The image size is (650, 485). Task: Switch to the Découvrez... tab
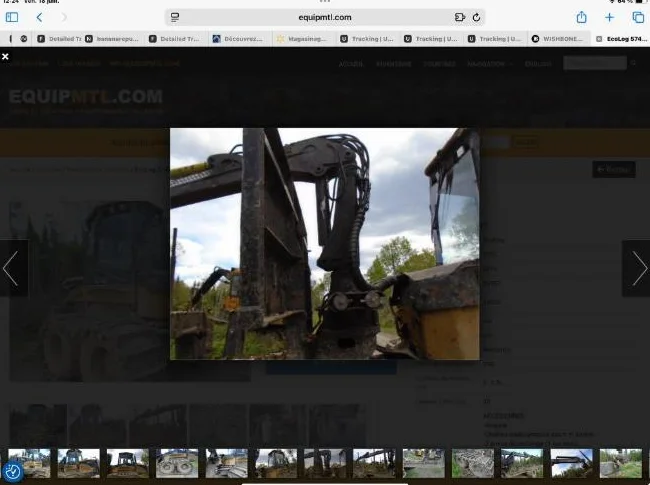(x=238, y=39)
